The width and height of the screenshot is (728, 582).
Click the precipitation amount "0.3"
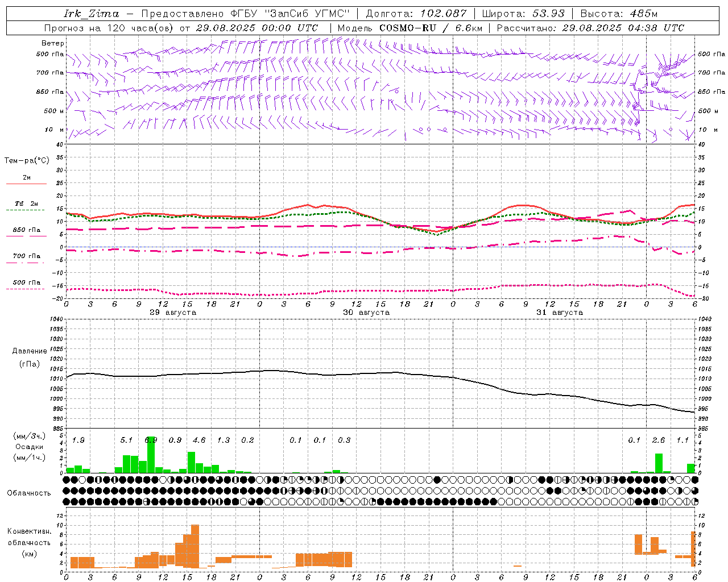click(x=344, y=440)
